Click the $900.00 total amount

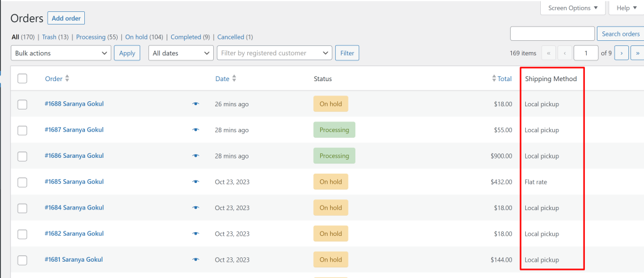[x=501, y=156]
